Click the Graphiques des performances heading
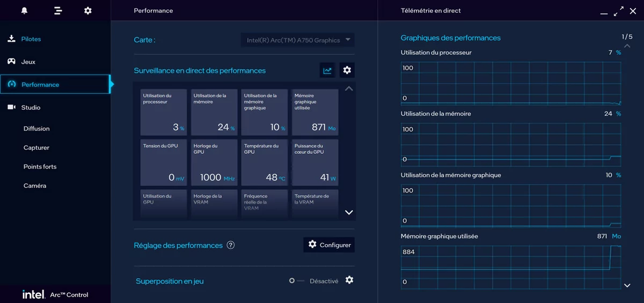644x303 pixels. 451,38
